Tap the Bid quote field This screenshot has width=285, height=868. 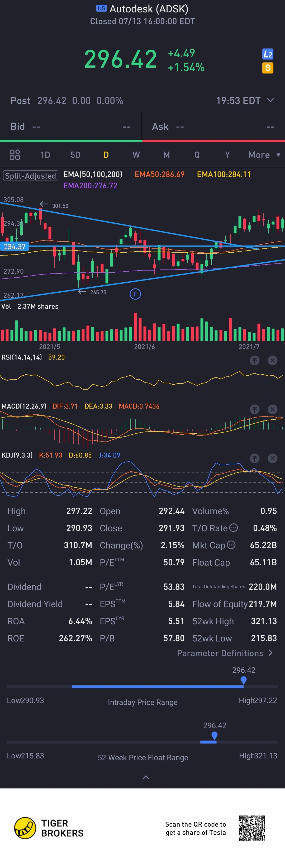coord(70,126)
